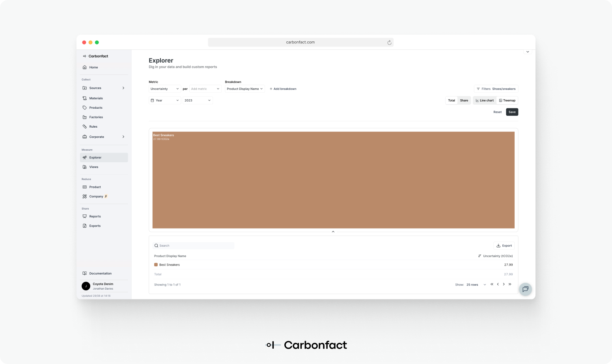Expand the Corporate chevron
Image resolution: width=612 pixels, height=364 pixels.
pyautogui.click(x=123, y=137)
